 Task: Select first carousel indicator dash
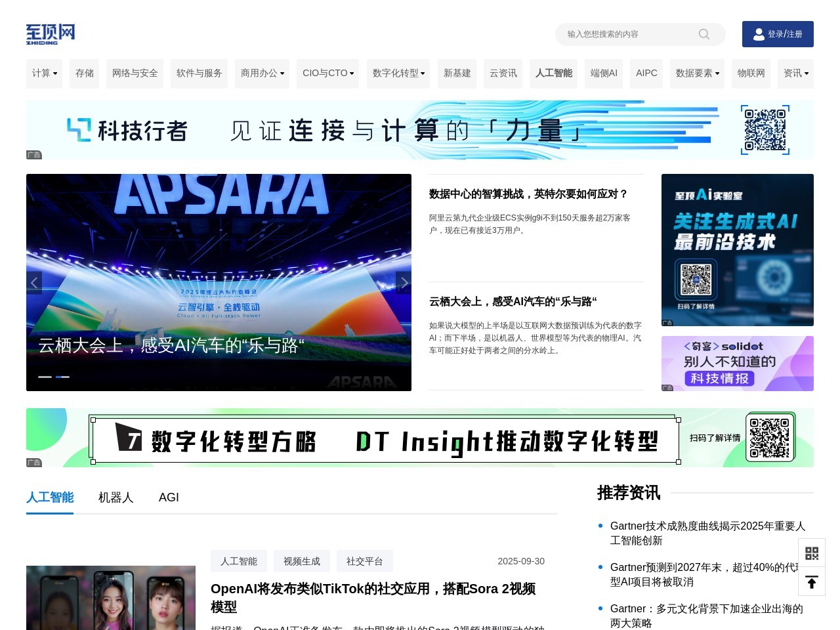(45, 377)
